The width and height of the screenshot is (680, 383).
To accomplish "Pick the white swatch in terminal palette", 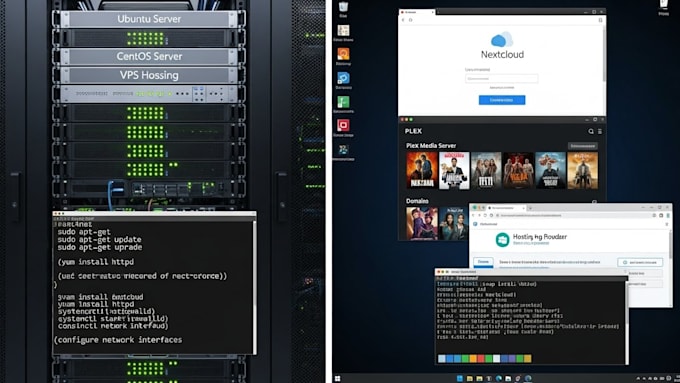I will [x=497, y=358].
